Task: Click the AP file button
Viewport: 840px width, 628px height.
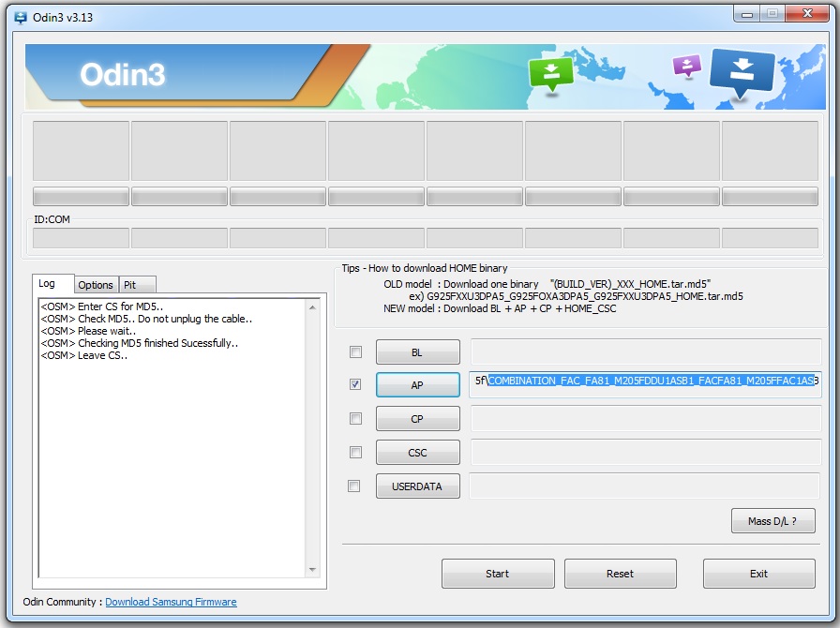Action: click(x=418, y=384)
